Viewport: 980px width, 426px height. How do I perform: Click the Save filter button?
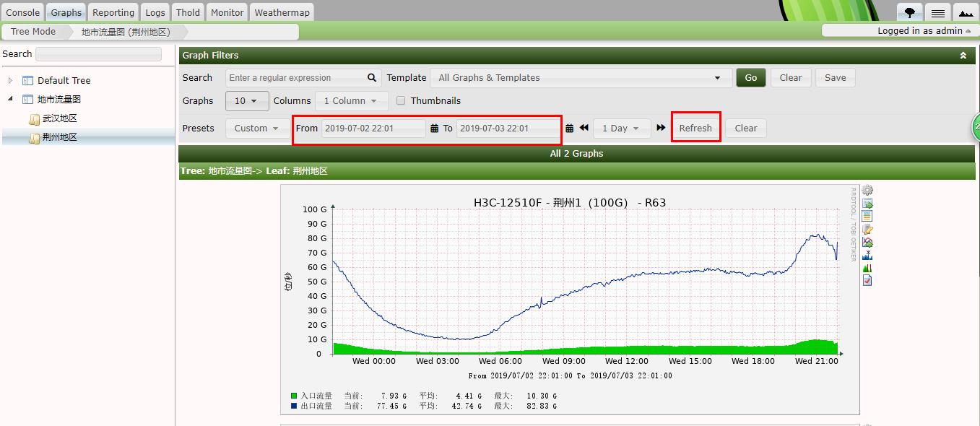(836, 78)
